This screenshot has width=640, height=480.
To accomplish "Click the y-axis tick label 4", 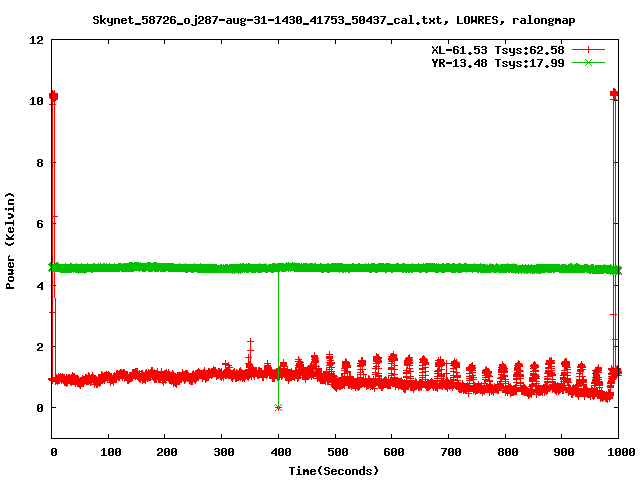I will pos(40,286).
